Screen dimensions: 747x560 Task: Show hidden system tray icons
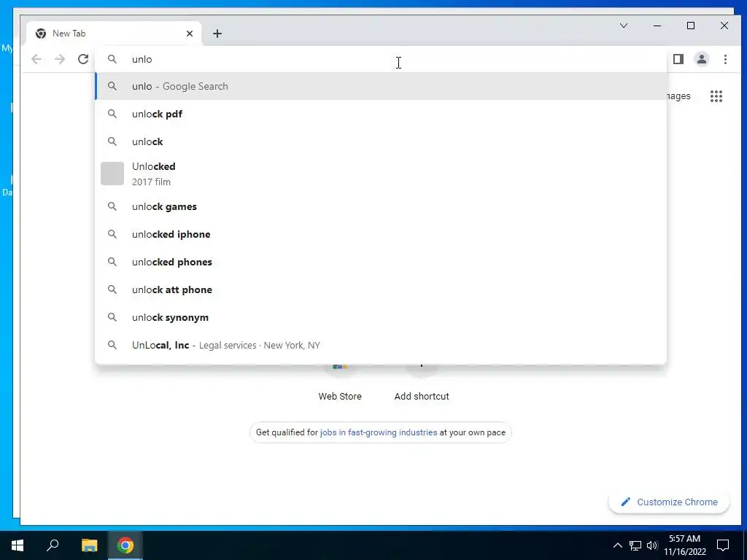coord(617,545)
